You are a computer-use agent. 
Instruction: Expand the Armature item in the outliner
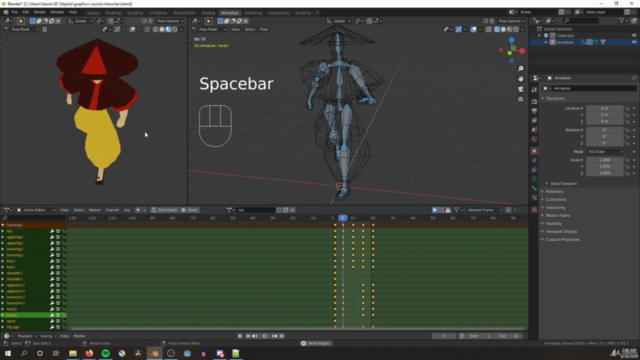pos(546,42)
